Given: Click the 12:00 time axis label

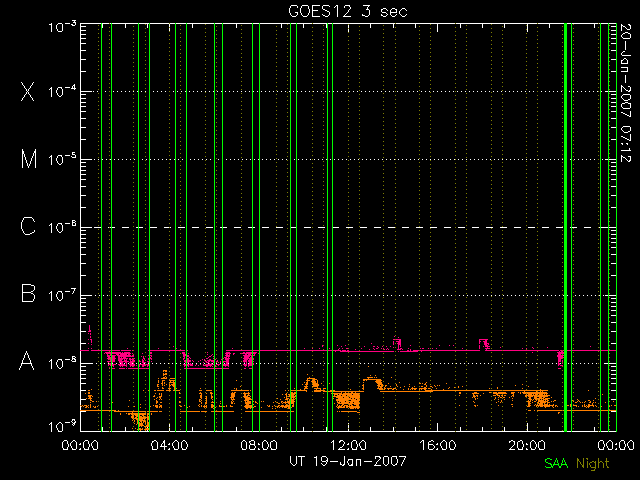Looking at the screenshot, I should point(348,445).
